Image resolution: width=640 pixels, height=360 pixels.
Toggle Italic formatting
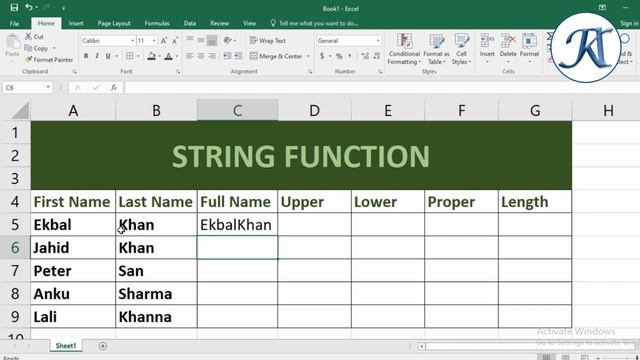coord(97,56)
